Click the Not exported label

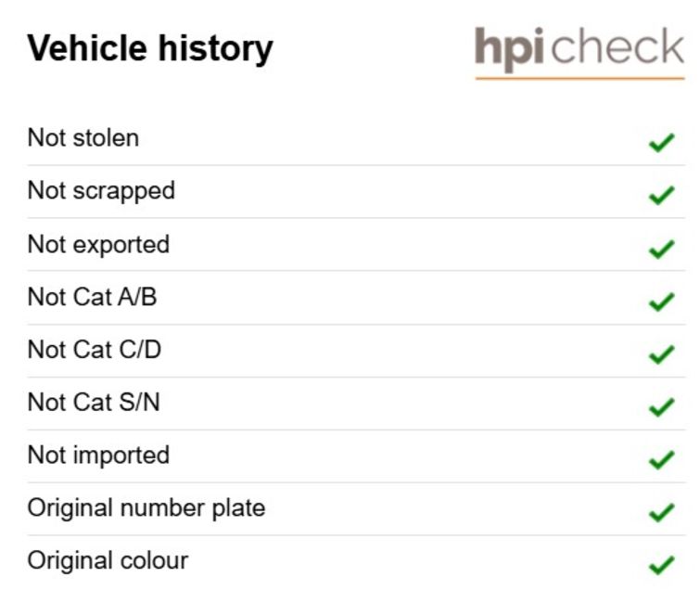pos(98,245)
